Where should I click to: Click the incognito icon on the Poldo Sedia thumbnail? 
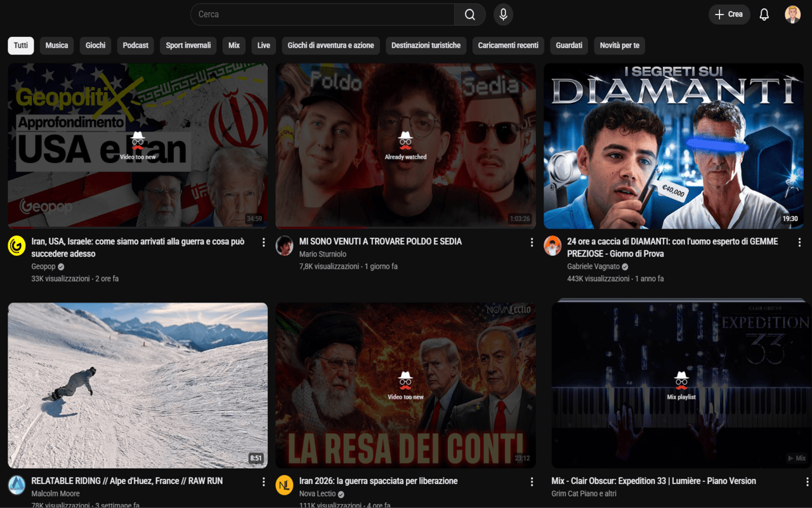405,140
